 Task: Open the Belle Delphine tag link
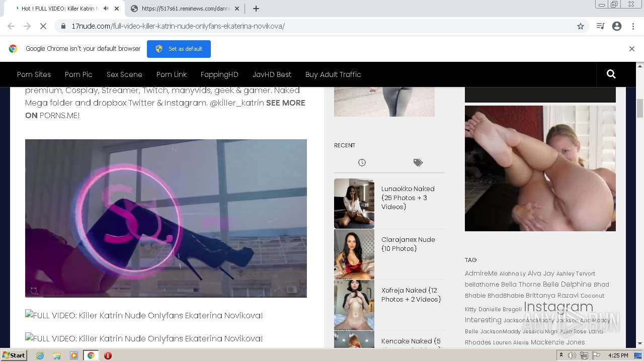coord(567,285)
